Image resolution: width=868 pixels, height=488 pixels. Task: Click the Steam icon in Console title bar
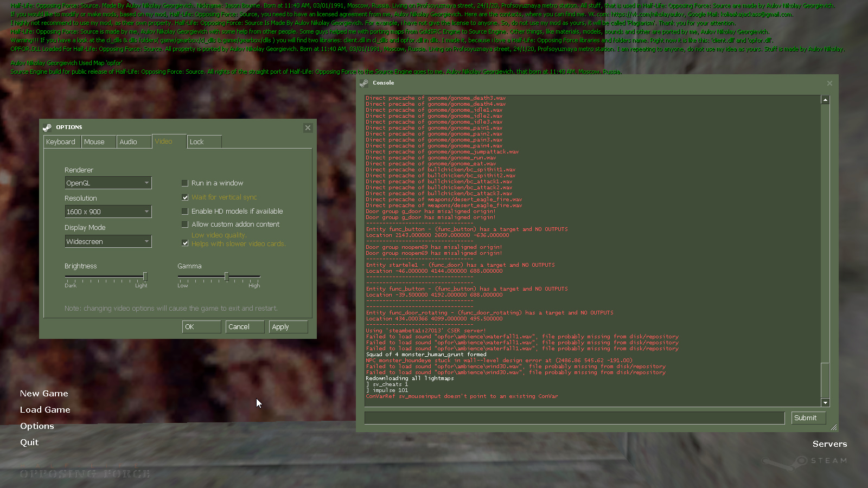pyautogui.click(x=363, y=83)
